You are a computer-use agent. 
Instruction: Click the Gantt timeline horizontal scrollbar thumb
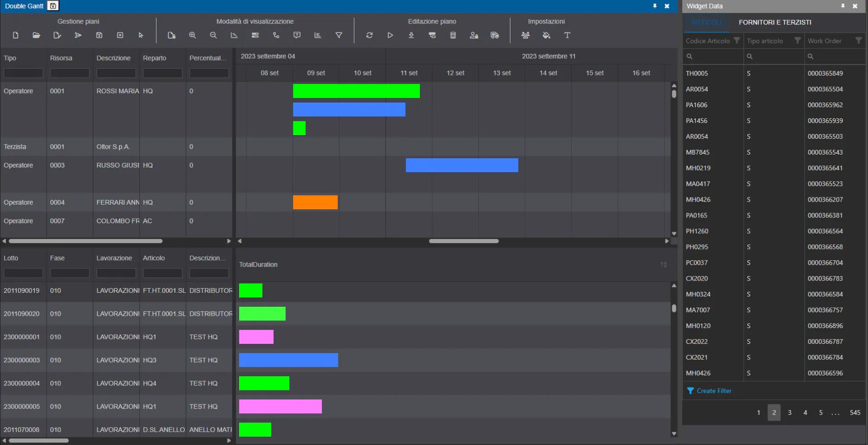[464, 241]
